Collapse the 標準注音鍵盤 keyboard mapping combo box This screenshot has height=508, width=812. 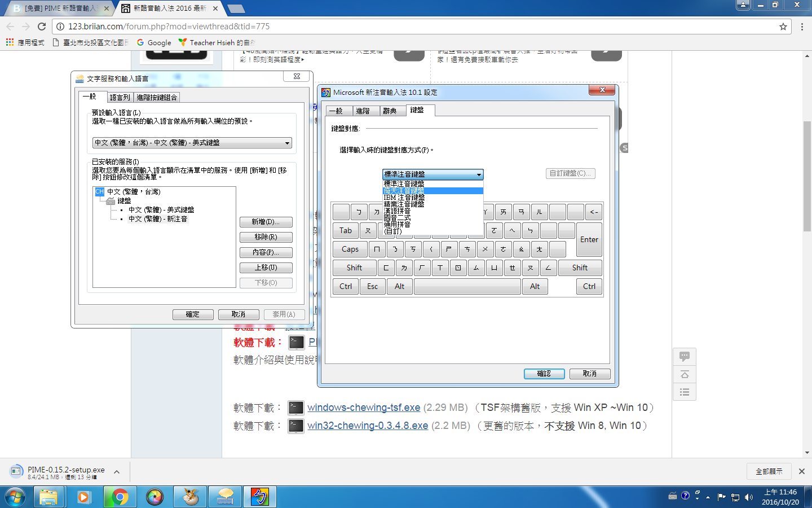point(433,174)
